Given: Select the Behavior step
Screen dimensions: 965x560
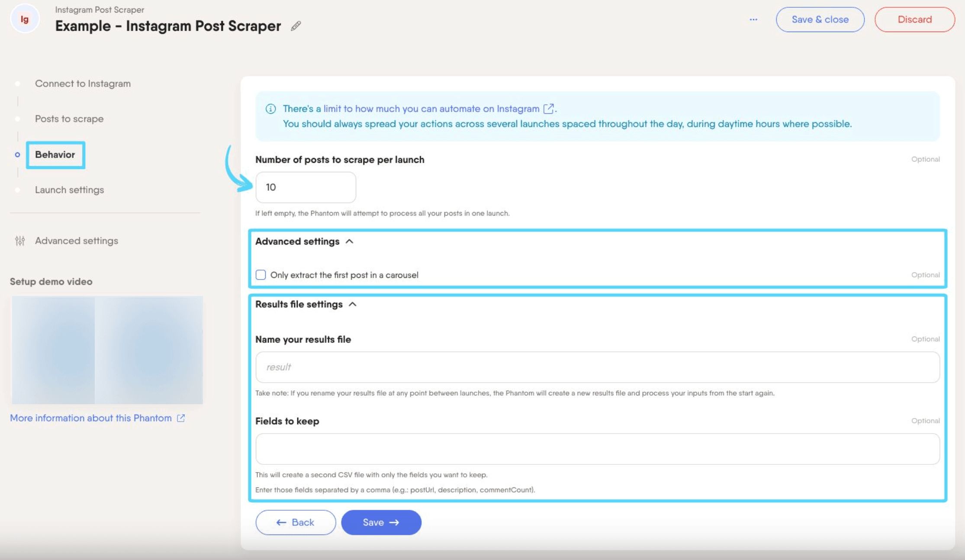Looking at the screenshot, I should [55, 154].
